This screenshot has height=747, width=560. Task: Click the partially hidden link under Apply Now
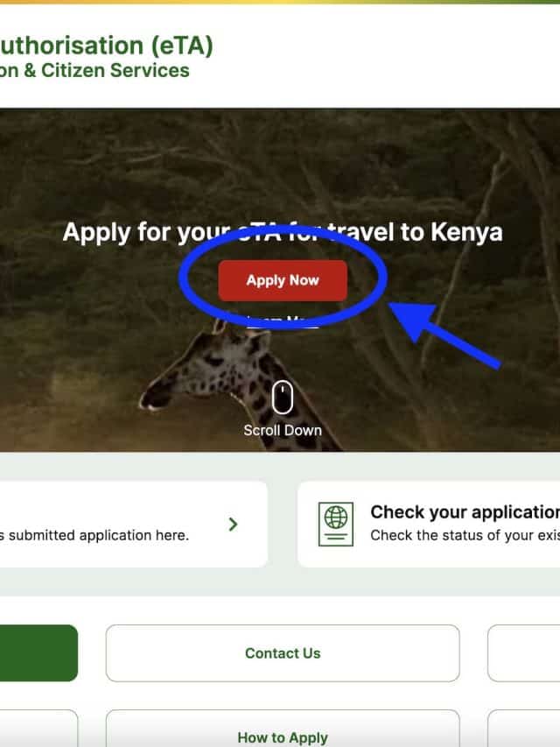pos(283,321)
